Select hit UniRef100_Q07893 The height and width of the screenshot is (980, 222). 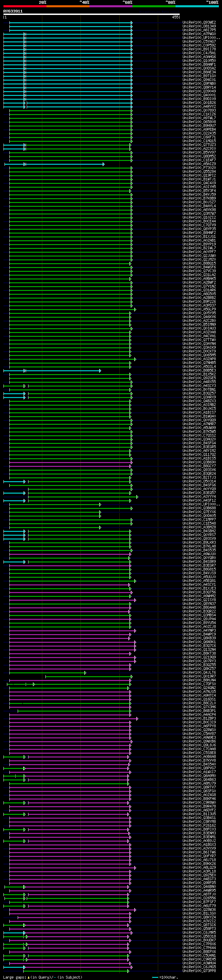click(x=199, y=110)
